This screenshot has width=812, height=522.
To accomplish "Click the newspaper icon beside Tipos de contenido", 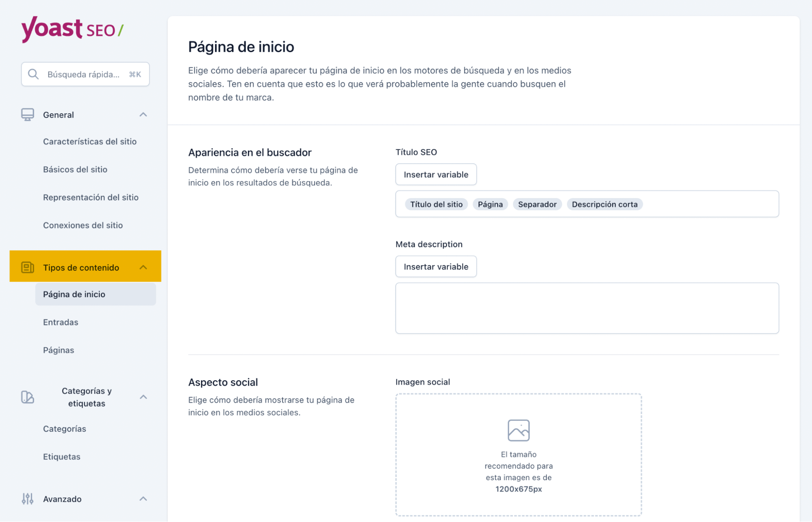I will click(x=27, y=267).
